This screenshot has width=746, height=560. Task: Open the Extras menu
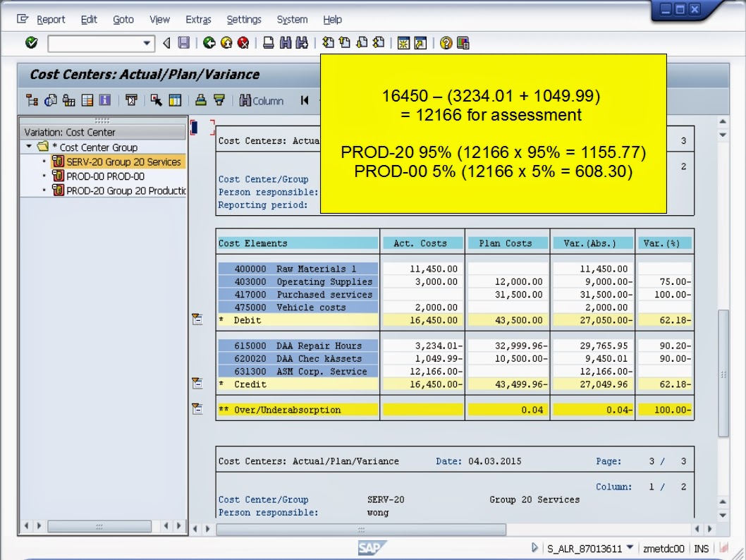(x=198, y=20)
